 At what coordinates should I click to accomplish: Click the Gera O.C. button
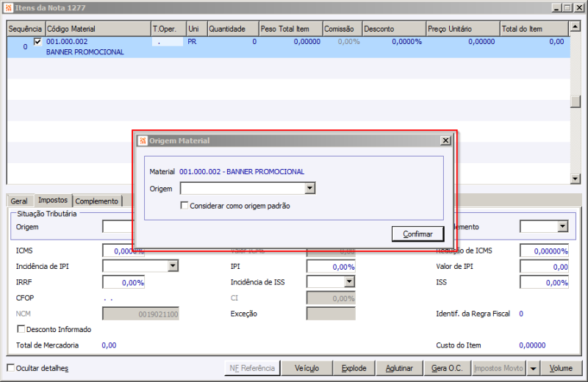447,368
